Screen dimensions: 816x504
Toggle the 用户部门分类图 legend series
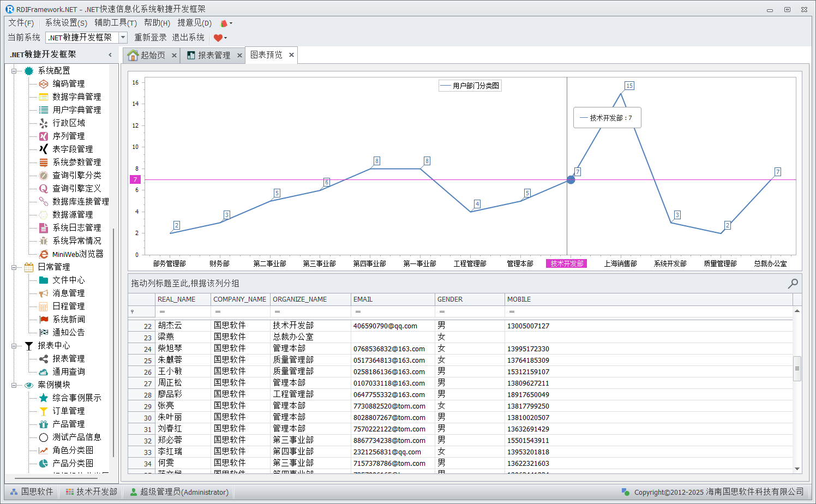point(470,86)
